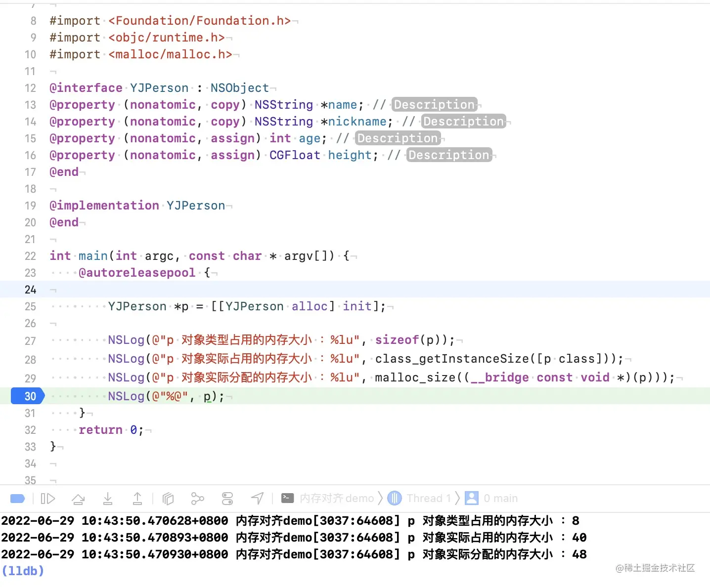Click the @autoreleasepool keyword
710x588 pixels.
(x=137, y=273)
